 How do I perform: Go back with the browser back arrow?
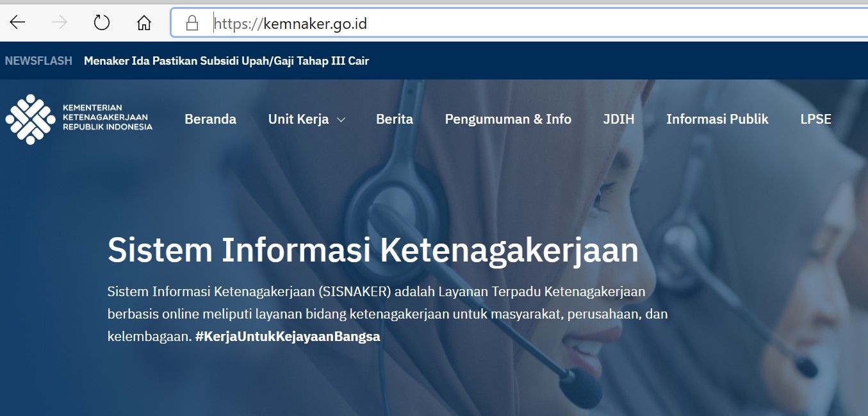tap(17, 23)
